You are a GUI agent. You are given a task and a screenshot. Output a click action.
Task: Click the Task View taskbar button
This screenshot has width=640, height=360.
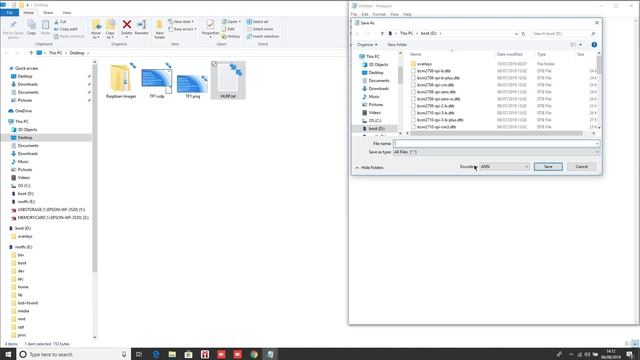[x=139, y=354]
